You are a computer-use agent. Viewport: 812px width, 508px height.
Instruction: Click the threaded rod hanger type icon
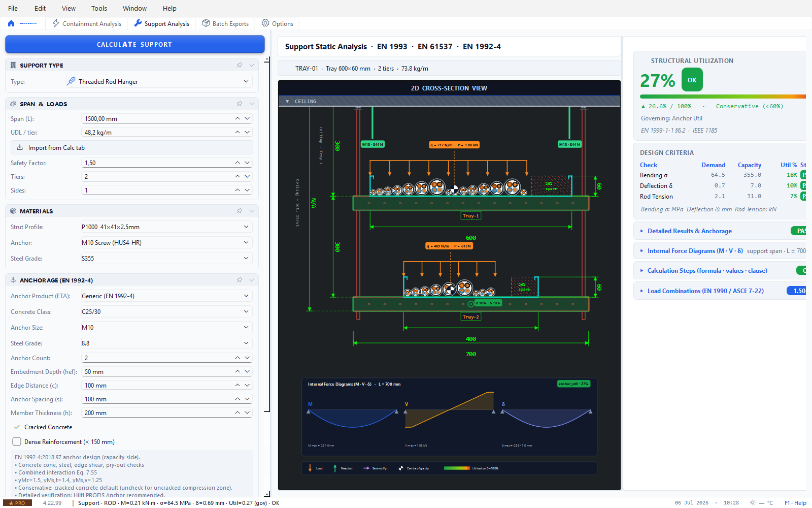72,81
